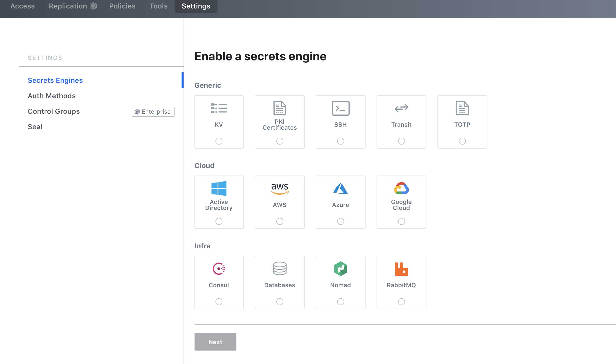
Task: Select the Active Directory radio button
Action: (219, 221)
